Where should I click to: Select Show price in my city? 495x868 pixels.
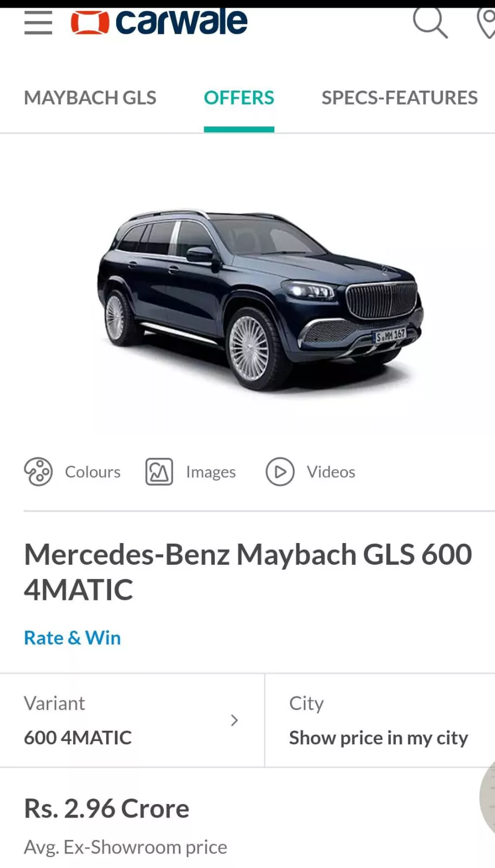click(378, 738)
